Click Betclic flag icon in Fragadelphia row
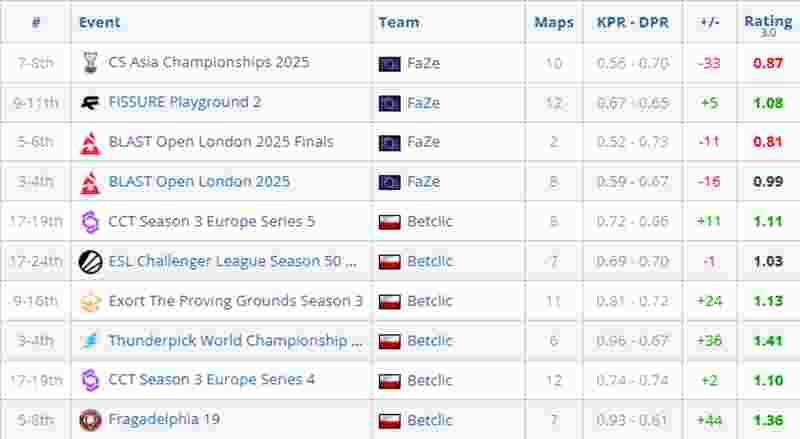This screenshot has height=439, width=800. 390,420
